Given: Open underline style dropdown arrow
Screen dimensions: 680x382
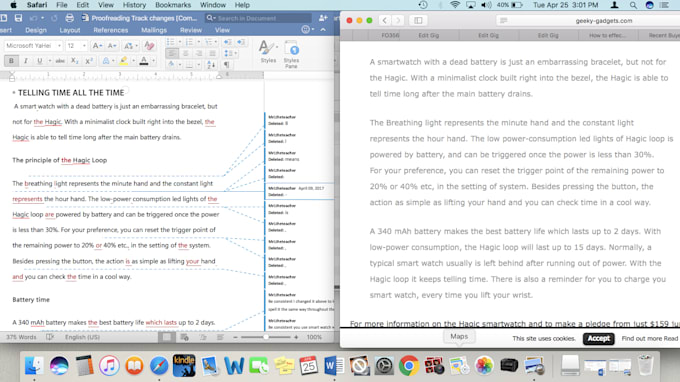Looking at the screenshot, I should [x=49, y=61].
